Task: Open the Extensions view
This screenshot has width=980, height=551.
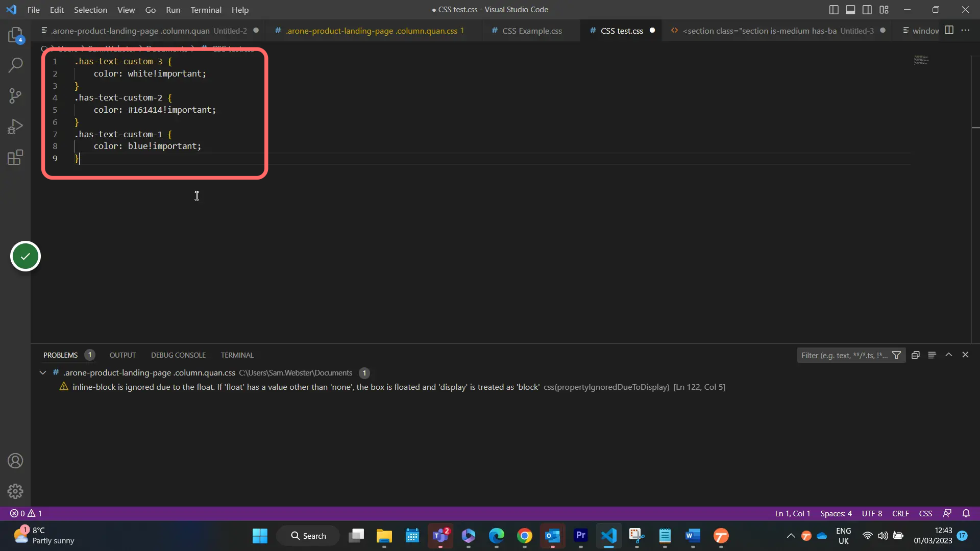Action: 15,157
